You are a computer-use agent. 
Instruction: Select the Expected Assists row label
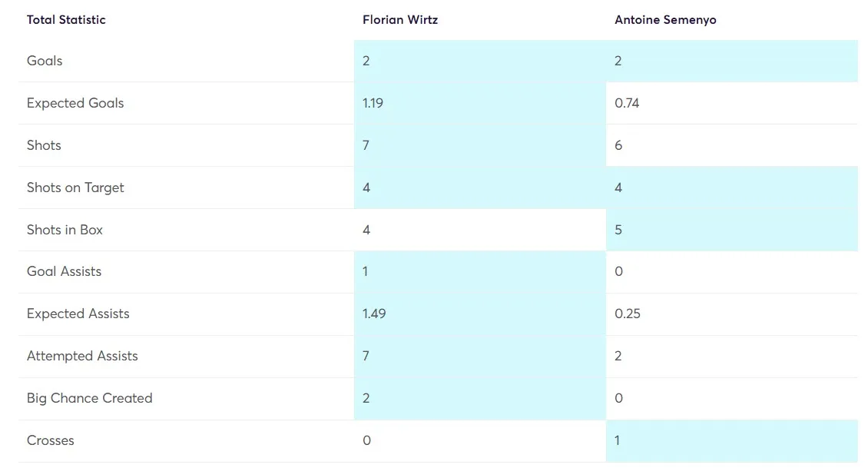(x=78, y=314)
